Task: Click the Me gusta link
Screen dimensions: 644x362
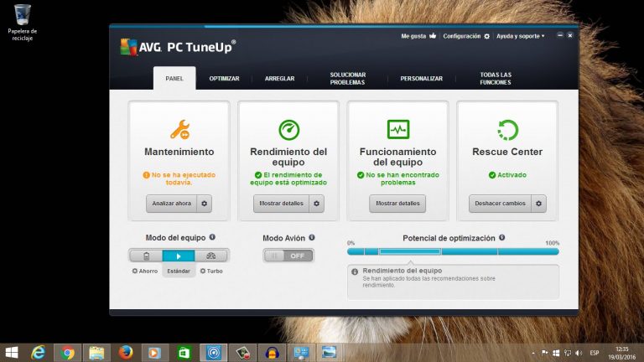Action: pos(413,36)
